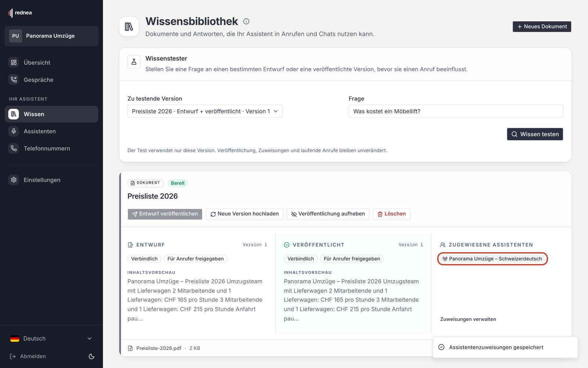Click Verbindlich tag in Entwurf column
This screenshot has width=588, height=368.
click(x=144, y=259)
